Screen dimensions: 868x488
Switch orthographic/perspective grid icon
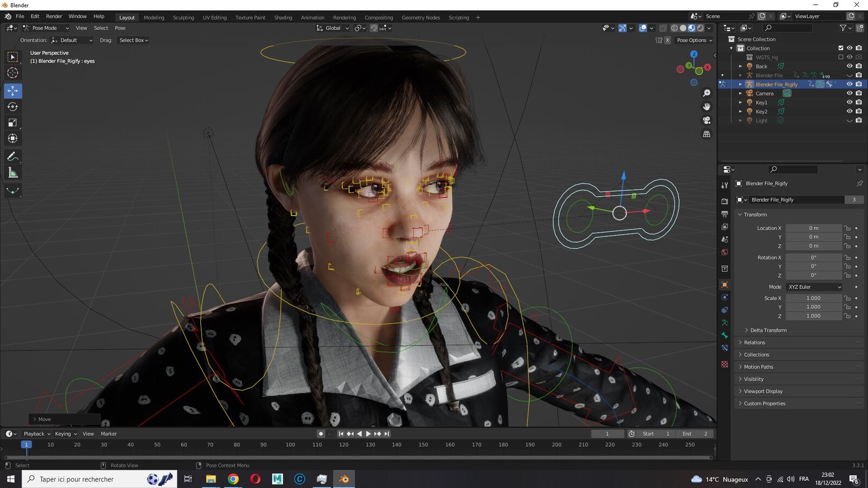pos(706,134)
